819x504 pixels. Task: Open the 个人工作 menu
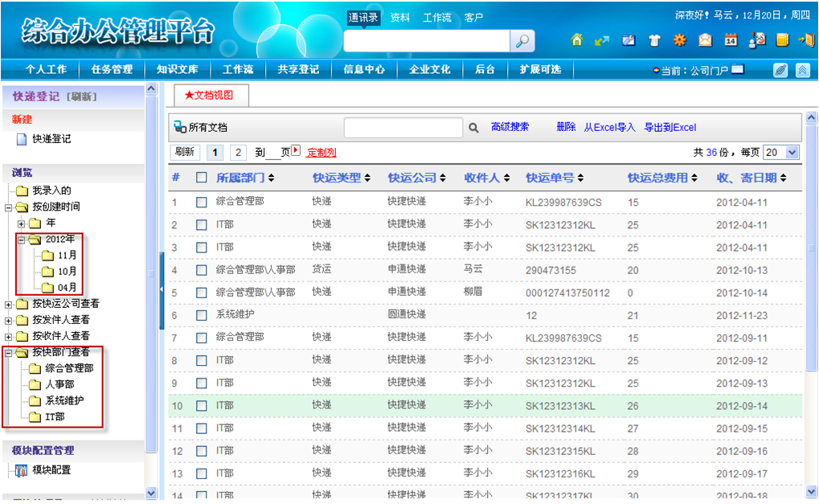[x=46, y=69]
